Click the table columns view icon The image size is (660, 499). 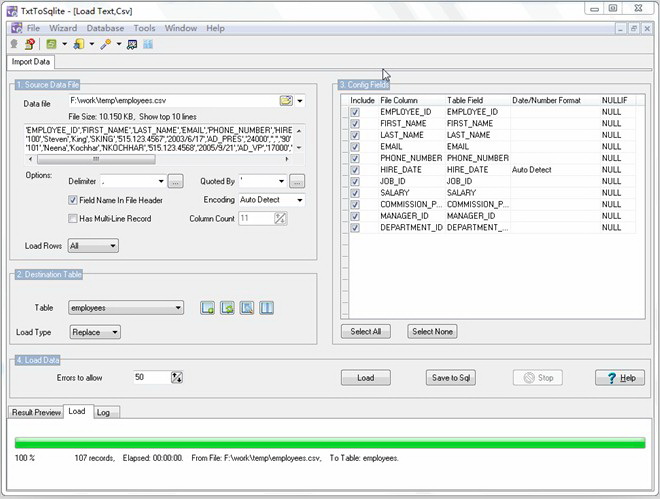click(x=266, y=308)
